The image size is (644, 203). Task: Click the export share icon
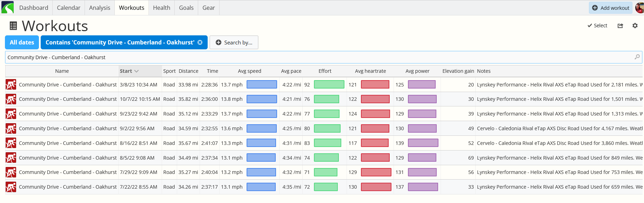click(x=620, y=26)
